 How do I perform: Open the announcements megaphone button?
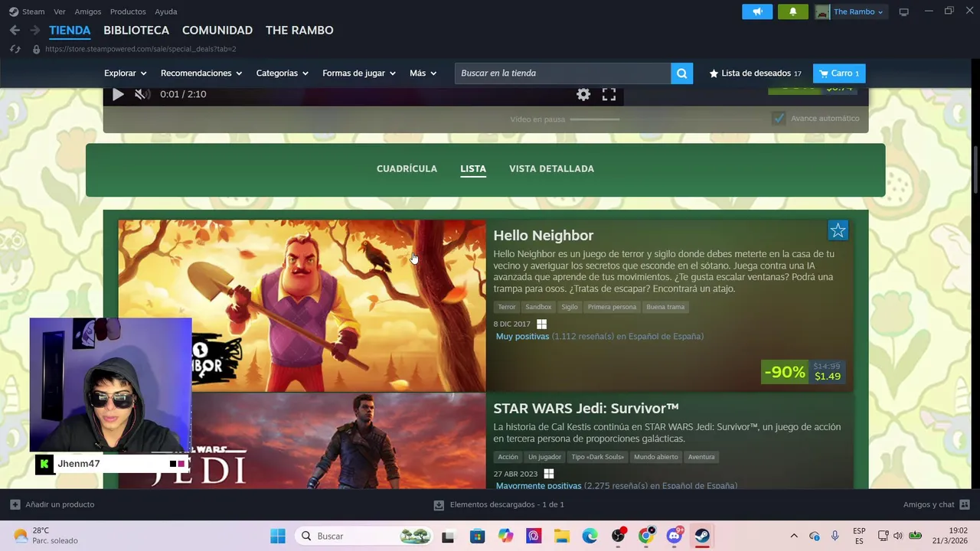point(757,11)
